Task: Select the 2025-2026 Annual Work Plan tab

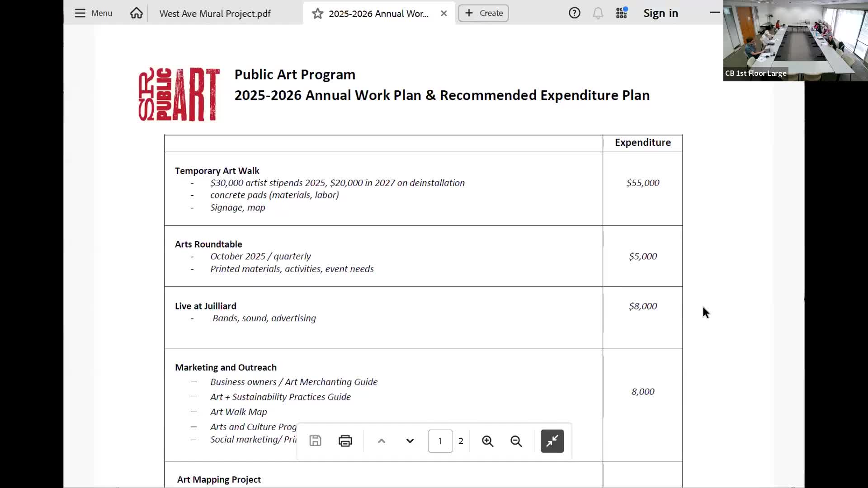Action: [378, 14]
